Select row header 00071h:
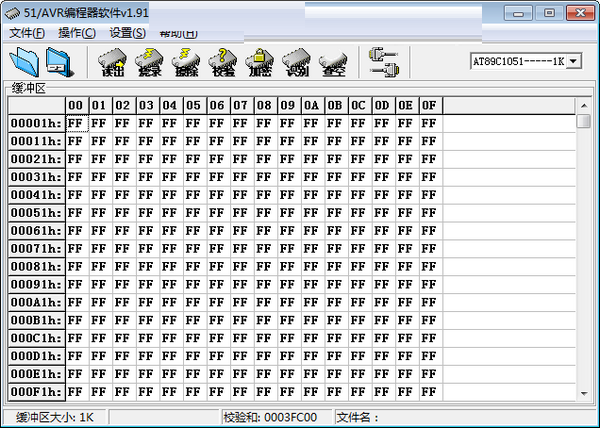The width and height of the screenshot is (600, 428). pyautogui.click(x=37, y=249)
